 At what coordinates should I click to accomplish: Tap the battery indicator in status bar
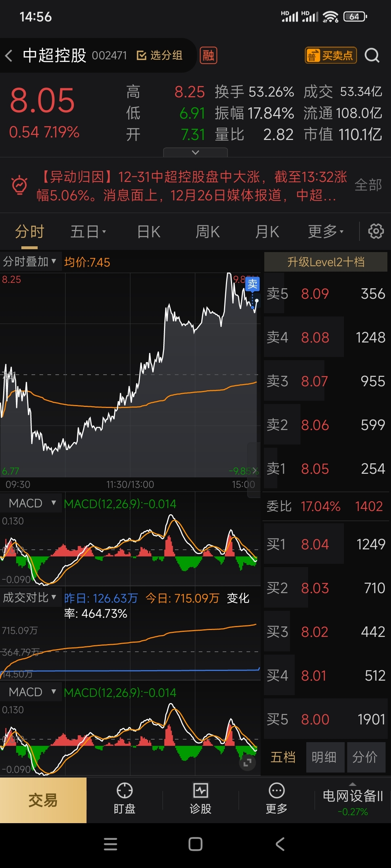(x=355, y=17)
